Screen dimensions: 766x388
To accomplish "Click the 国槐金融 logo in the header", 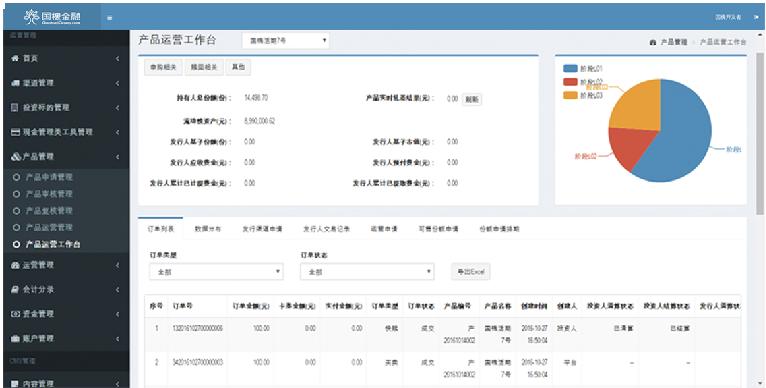I will pyautogui.click(x=53, y=17).
